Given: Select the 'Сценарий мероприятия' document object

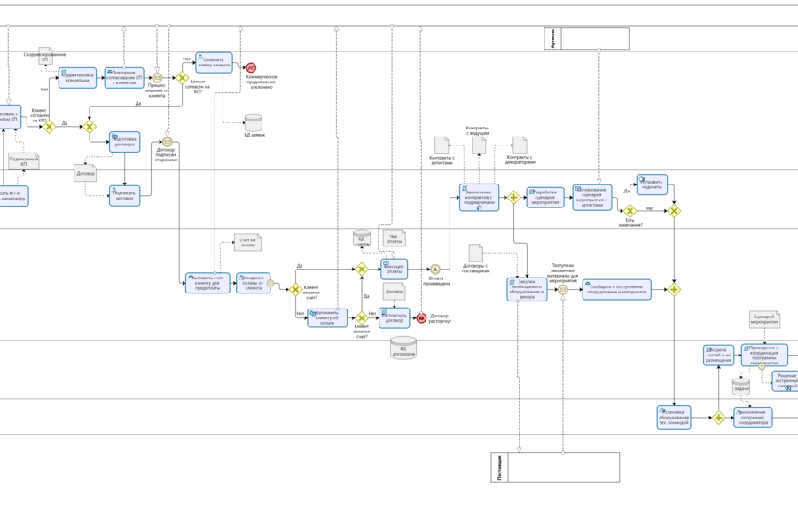Looking at the screenshot, I should [764, 319].
